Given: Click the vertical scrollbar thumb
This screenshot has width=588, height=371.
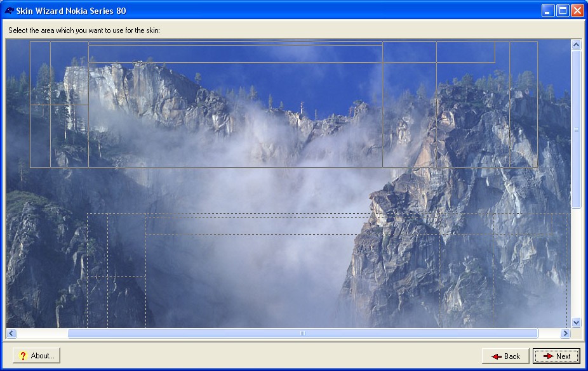Looking at the screenshot, I should [576, 129].
